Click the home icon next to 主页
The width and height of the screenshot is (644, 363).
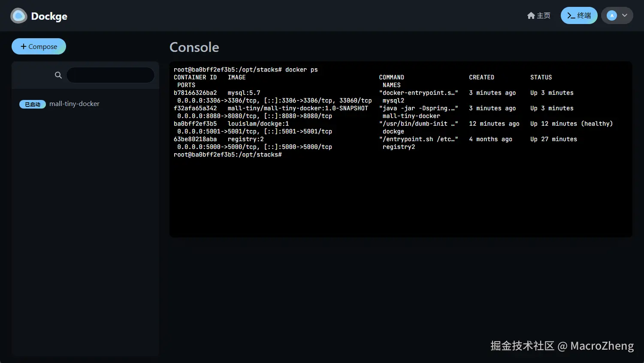(531, 15)
